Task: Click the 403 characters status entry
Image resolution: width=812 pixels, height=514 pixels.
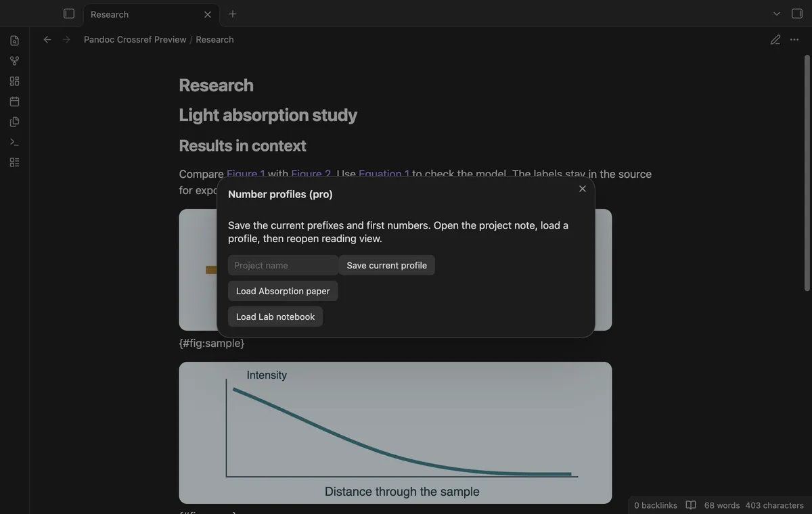Action: 774,505
